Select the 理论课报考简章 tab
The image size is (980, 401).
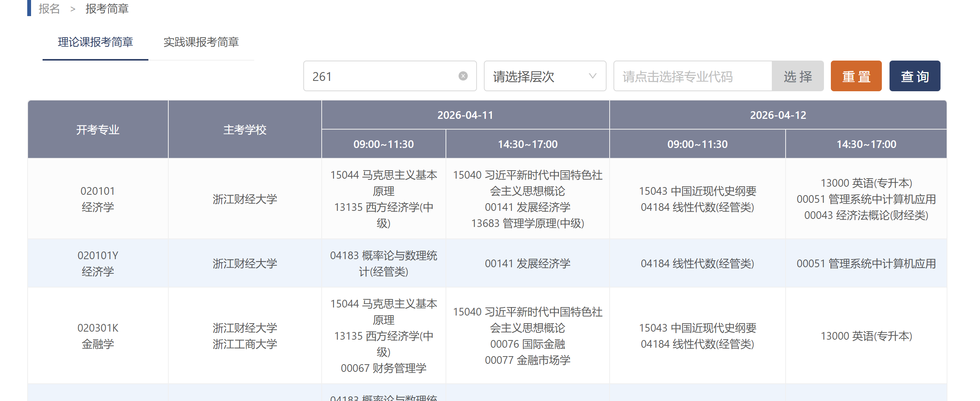coord(95,42)
